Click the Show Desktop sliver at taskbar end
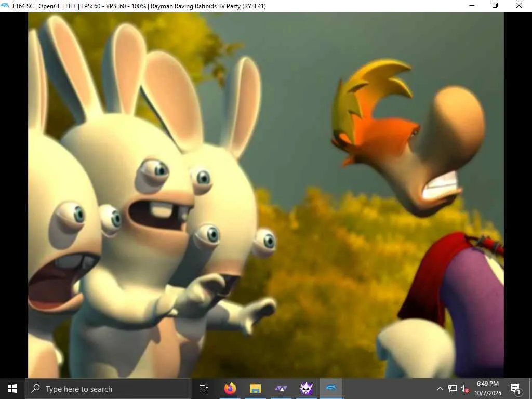 coord(530,389)
